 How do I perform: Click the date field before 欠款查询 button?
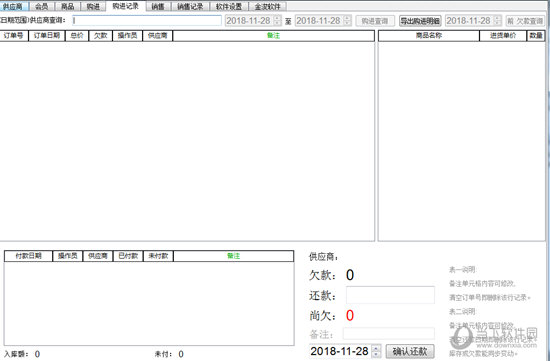[469, 21]
